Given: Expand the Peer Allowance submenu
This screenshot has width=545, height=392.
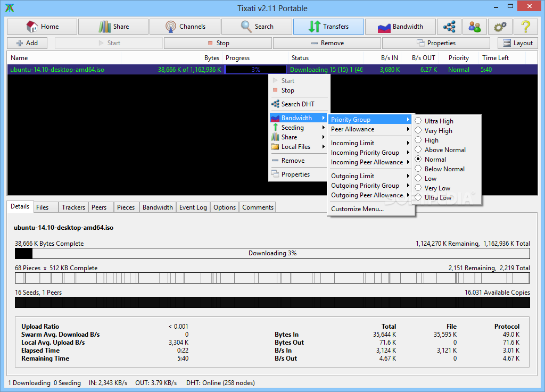Looking at the screenshot, I should click(370, 129).
